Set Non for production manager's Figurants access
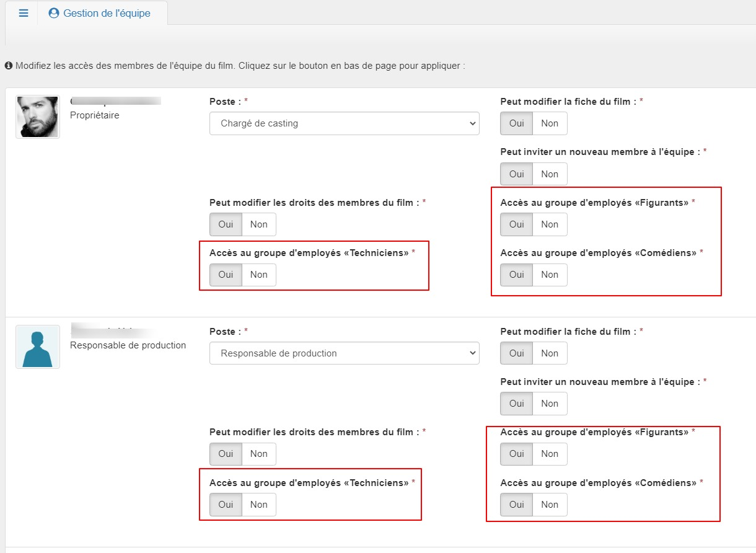Viewport: 756px width, 553px height. pos(550,454)
